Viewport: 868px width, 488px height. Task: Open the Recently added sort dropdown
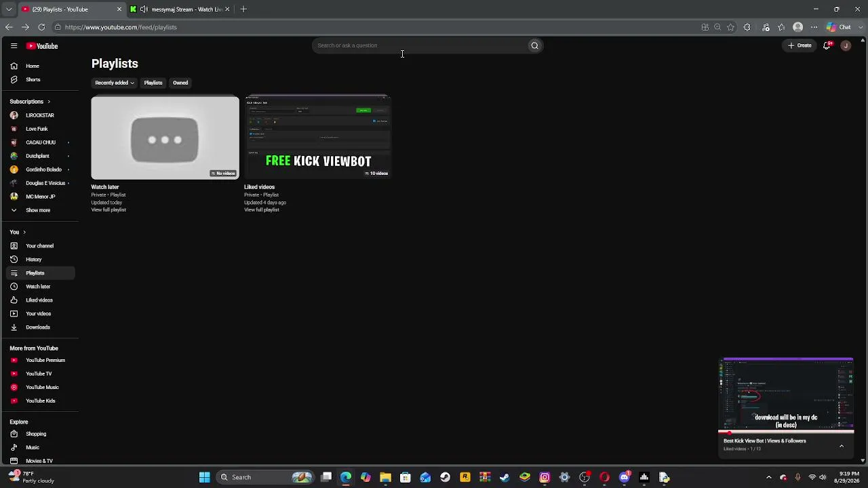coord(114,83)
